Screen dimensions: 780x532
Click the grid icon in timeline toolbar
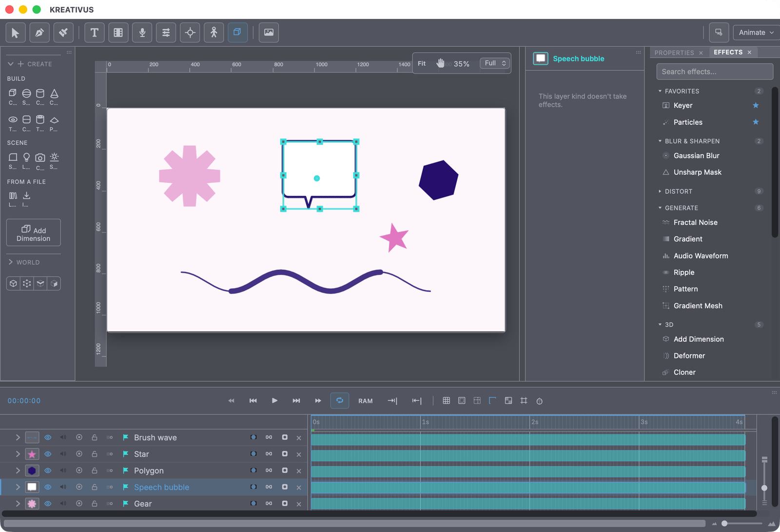(x=446, y=401)
